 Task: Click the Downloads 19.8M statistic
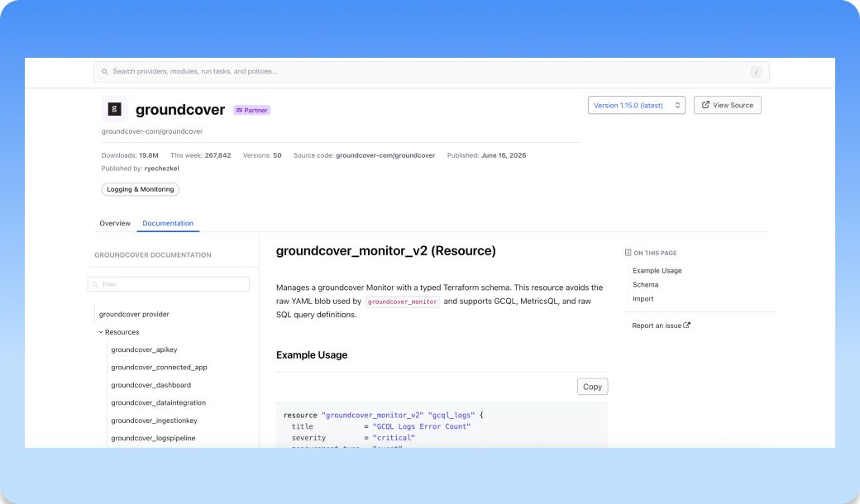tap(130, 155)
